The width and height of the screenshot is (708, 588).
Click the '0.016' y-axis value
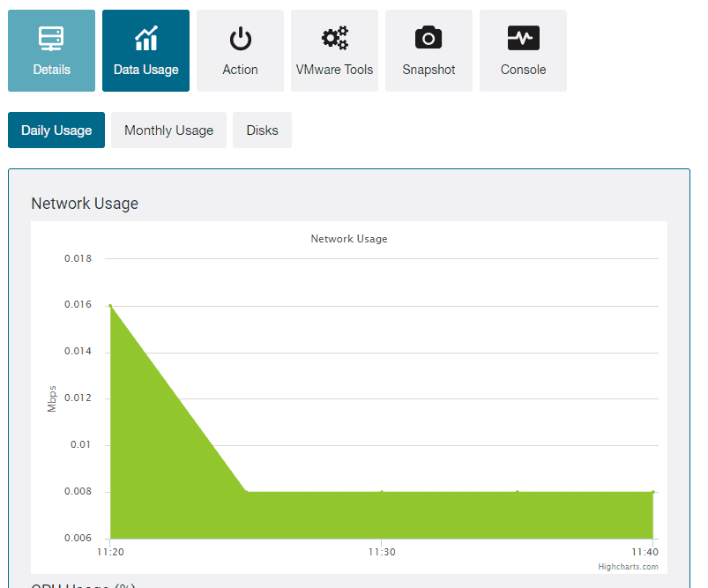coord(78,304)
